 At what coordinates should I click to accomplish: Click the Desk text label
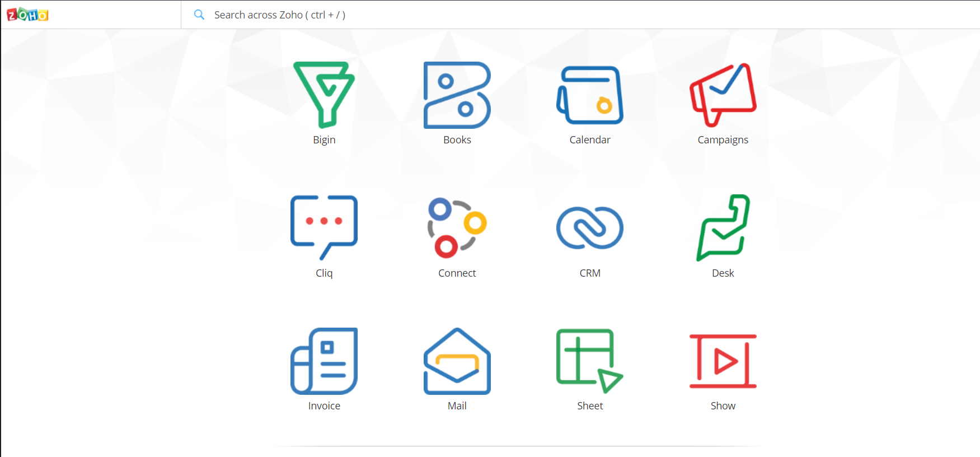tap(723, 273)
